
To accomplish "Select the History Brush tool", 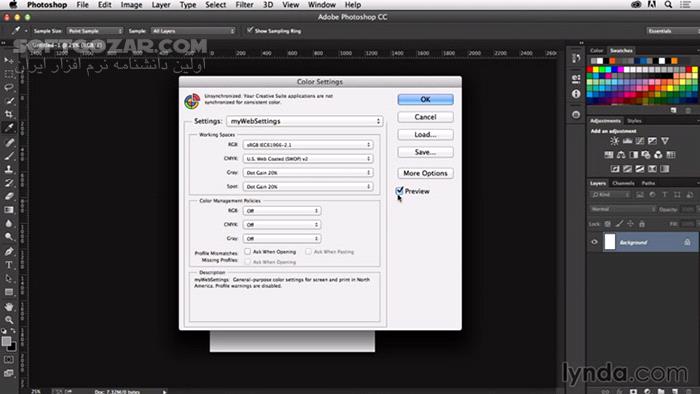I will [8, 182].
